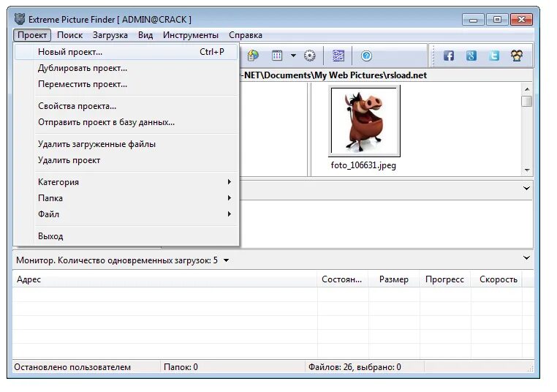Select the foto_106631.jpeg thumbnail
The width and height of the screenshot is (557, 392).
[x=364, y=121]
